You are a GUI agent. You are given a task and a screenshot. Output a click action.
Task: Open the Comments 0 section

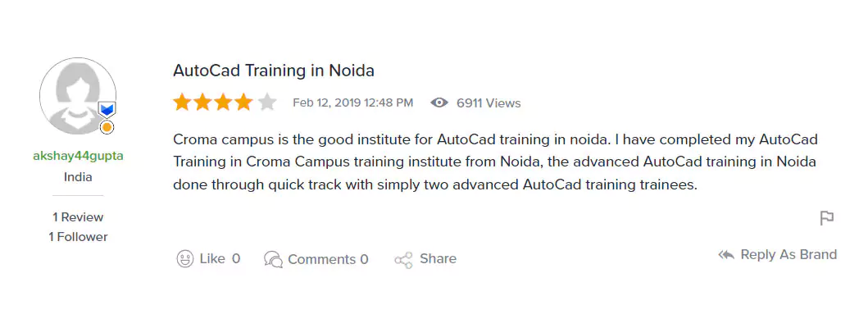click(x=316, y=259)
